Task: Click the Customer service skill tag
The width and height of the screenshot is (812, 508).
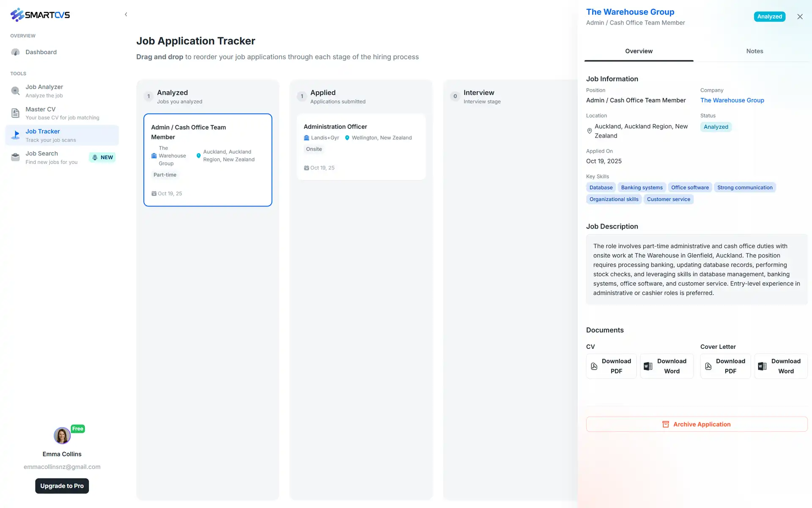Action: 668,199
